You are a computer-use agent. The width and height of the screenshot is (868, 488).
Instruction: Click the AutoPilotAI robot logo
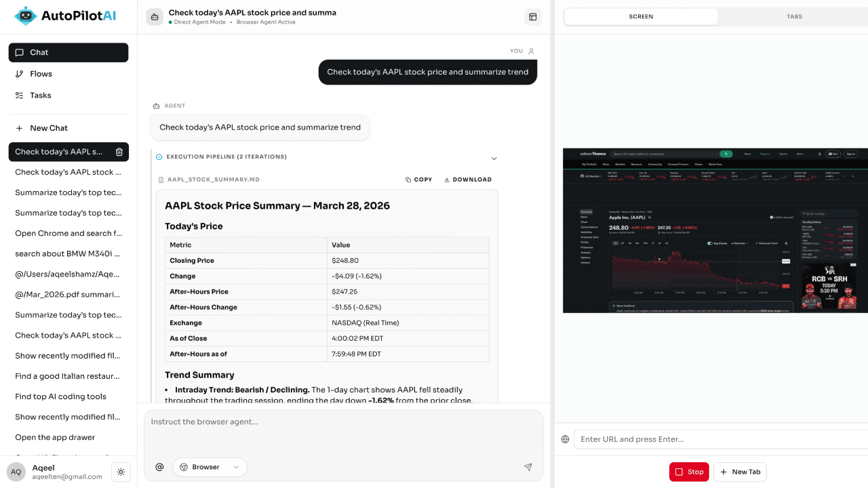[26, 16]
